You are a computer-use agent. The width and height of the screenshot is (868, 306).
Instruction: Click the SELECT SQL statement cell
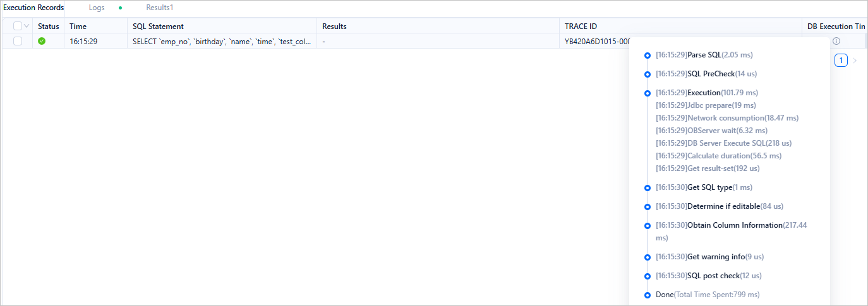pos(221,41)
